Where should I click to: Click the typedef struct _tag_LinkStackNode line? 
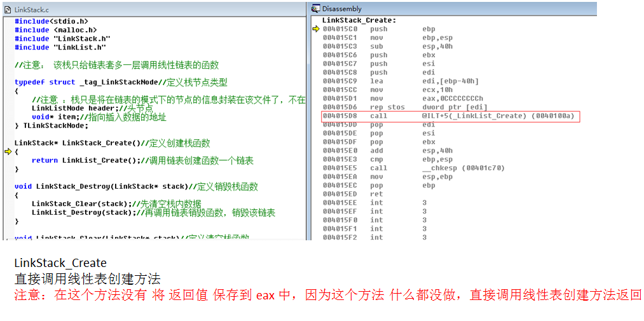click(x=121, y=82)
